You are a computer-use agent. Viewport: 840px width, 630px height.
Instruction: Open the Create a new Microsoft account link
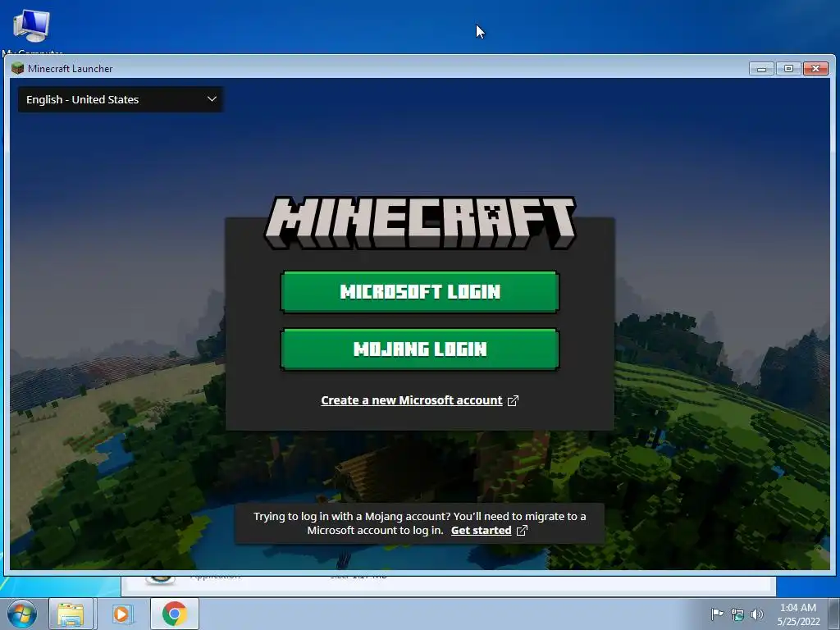(x=412, y=400)
